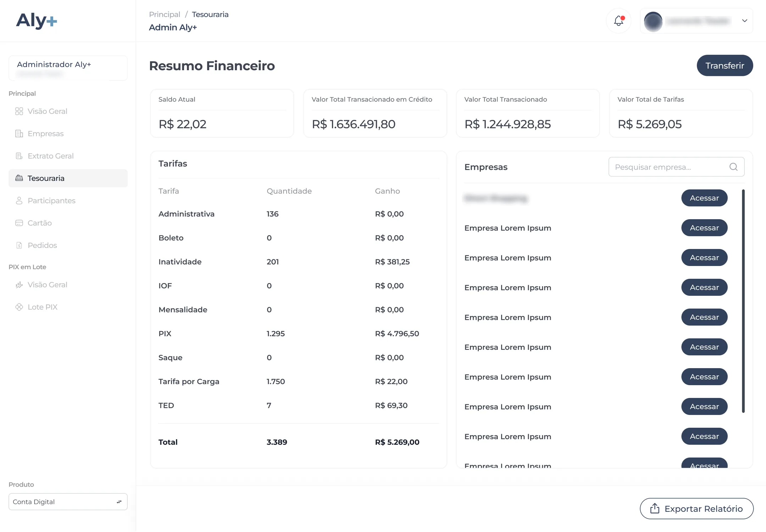766x532 pixels.
Task: Open the Conta Digital product selector
Action: point(68,502)
